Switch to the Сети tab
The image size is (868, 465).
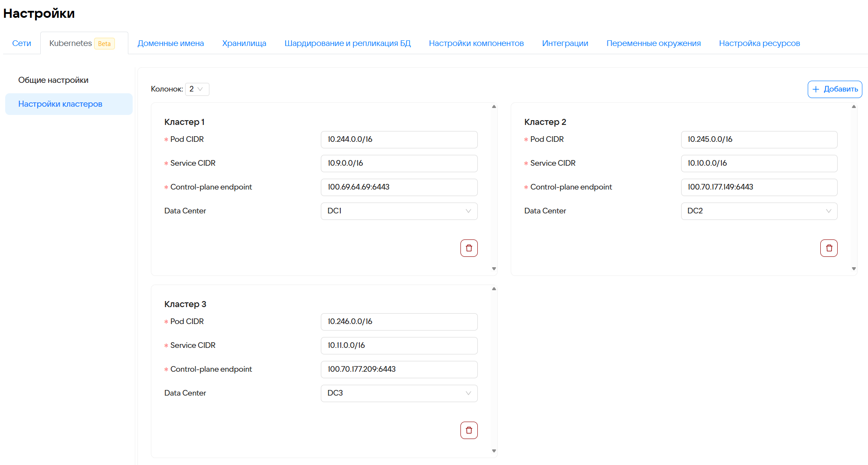pyautogui.click(x=22, y=43)
